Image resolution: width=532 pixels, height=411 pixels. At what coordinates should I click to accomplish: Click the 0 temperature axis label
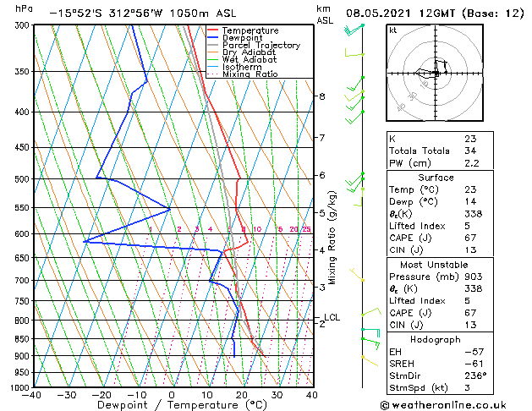[172, 395]
